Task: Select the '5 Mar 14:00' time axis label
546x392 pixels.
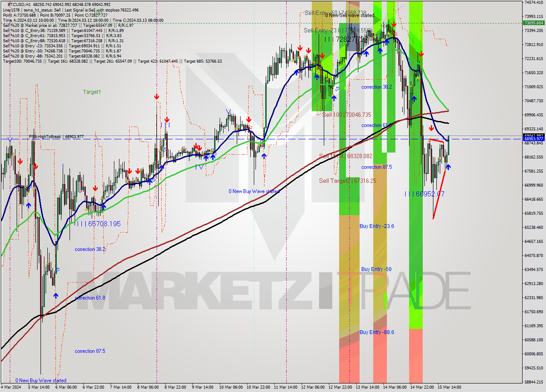Action: point(39,387)
